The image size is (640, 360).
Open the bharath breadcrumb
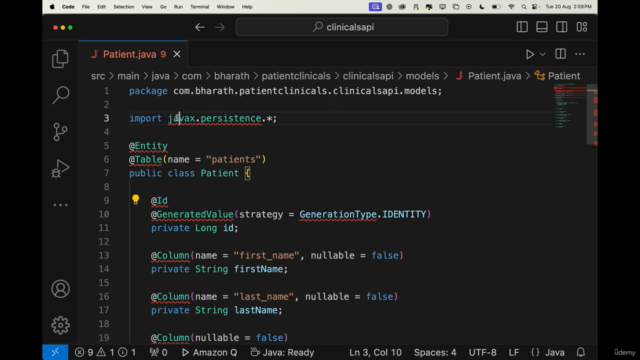(x=231, y=76)
